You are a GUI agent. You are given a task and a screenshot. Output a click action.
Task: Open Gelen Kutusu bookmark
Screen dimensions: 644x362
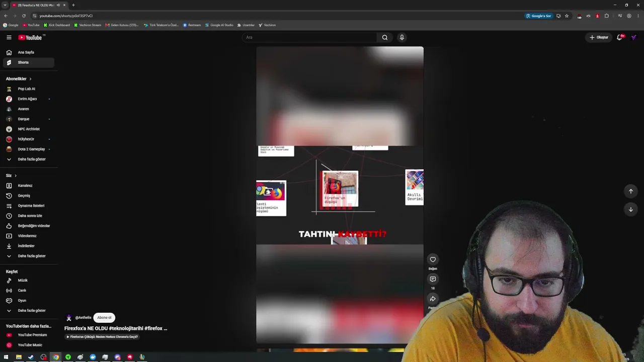[122, 25]
